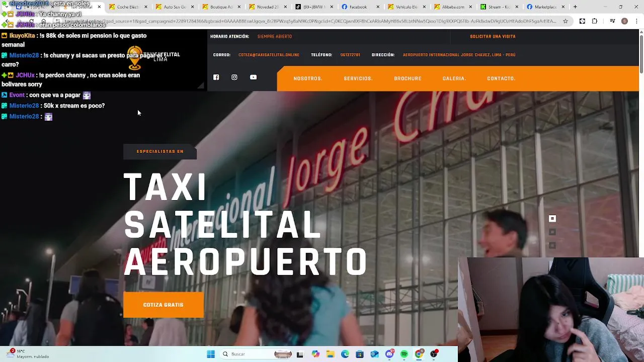Open a new browser tab

[x=575, y=7]
